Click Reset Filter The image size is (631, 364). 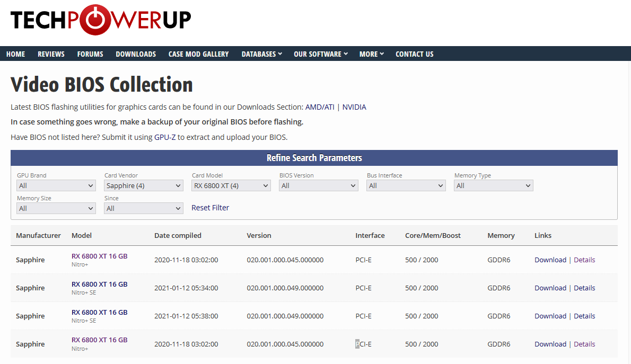[210, 208]
